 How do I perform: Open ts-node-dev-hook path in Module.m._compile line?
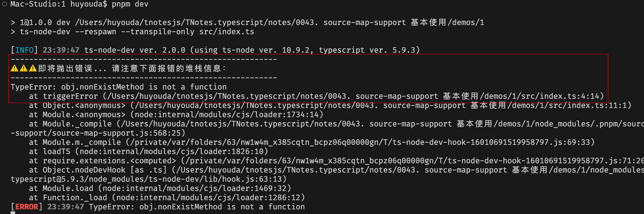(x=360, y=142)
